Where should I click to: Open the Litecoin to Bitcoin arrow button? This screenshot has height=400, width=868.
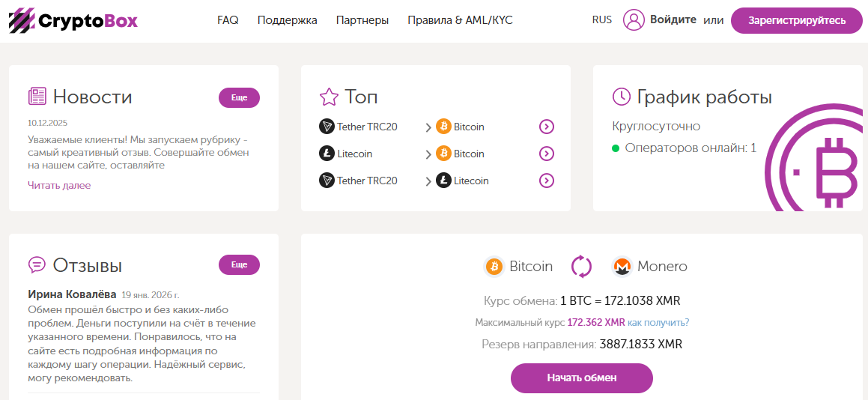(x=547, y=154)
